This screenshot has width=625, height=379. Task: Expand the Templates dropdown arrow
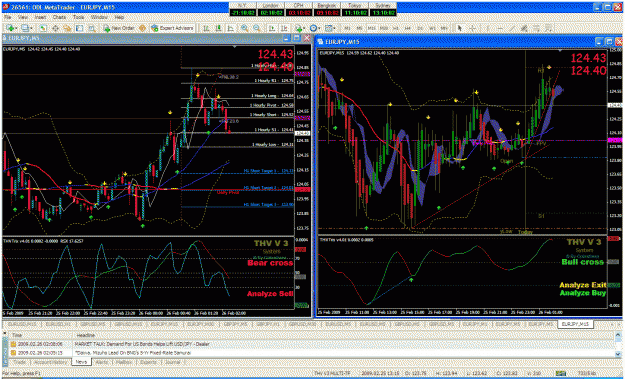point(335,28)
